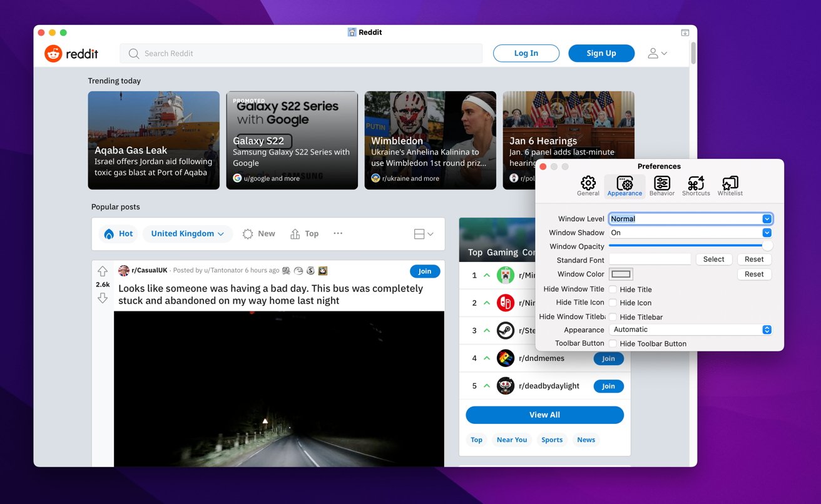
Task: Open the Shortcuts preferences command icon
Action: 696,183
